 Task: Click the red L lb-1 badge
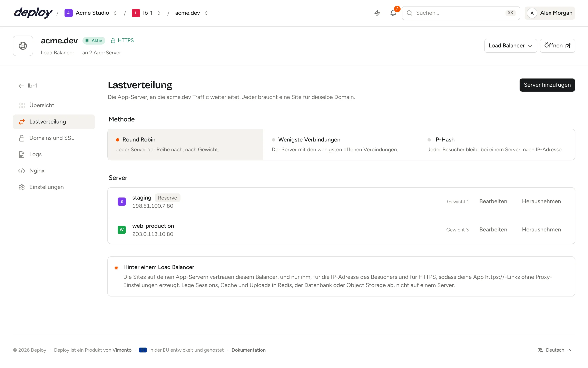(x=136, y=13)
